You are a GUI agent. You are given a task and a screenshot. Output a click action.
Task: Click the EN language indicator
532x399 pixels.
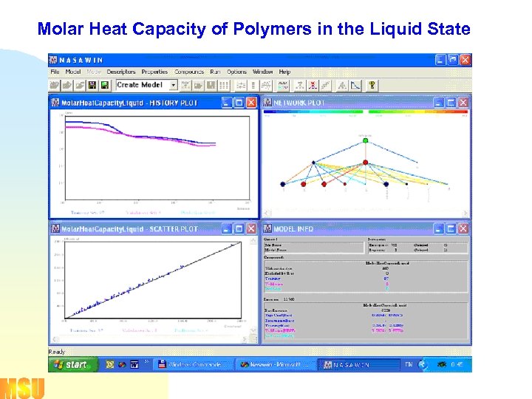[409, 364]
